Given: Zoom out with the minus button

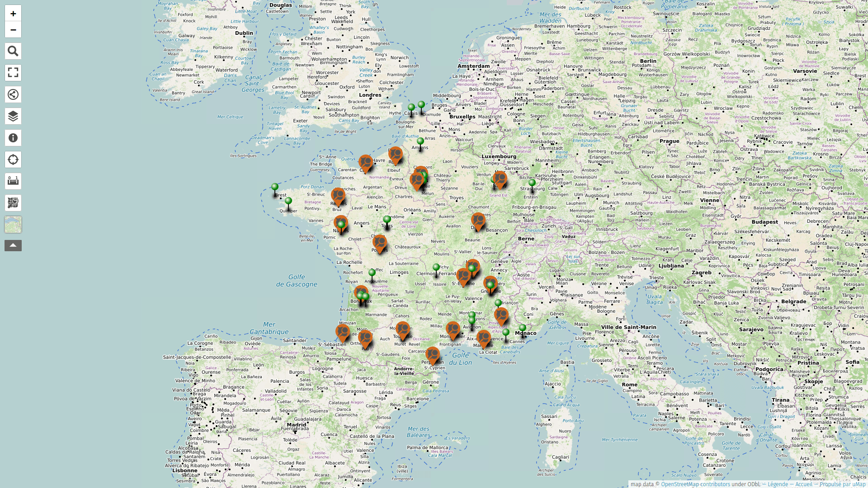Looking at the screenshot, I should point(13,30).
